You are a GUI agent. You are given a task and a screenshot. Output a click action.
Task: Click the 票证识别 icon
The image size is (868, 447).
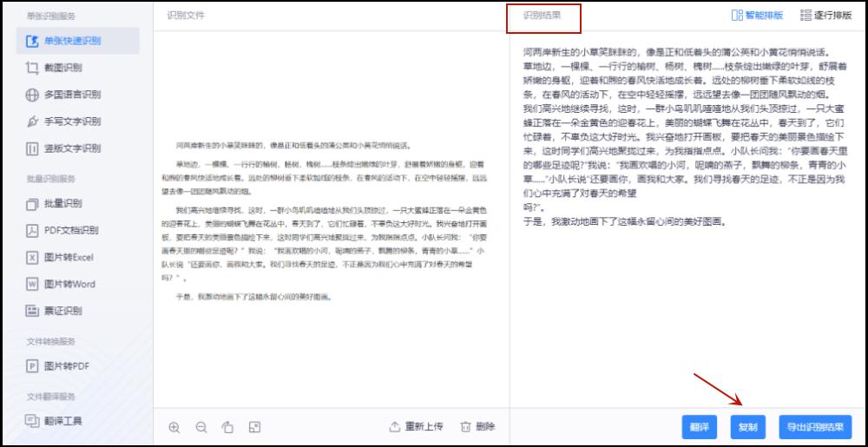tap(33, 311)
